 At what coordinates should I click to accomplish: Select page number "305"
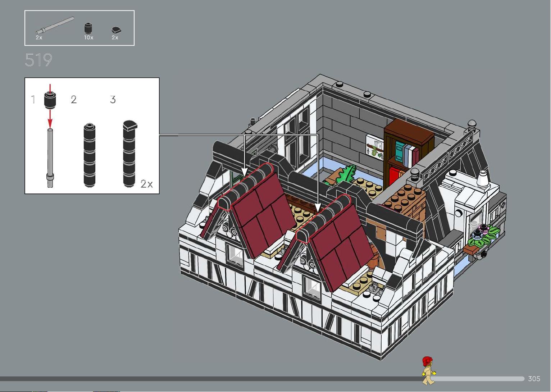[534, 379]
